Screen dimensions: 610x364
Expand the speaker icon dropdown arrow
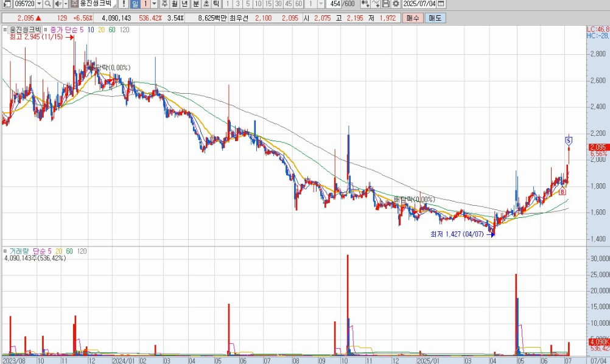point(66,4)
